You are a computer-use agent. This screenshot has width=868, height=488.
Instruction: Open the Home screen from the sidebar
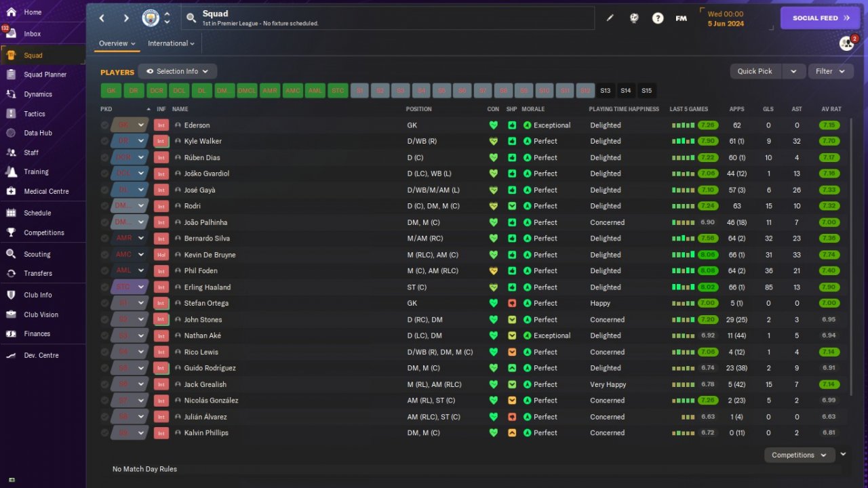33,12
